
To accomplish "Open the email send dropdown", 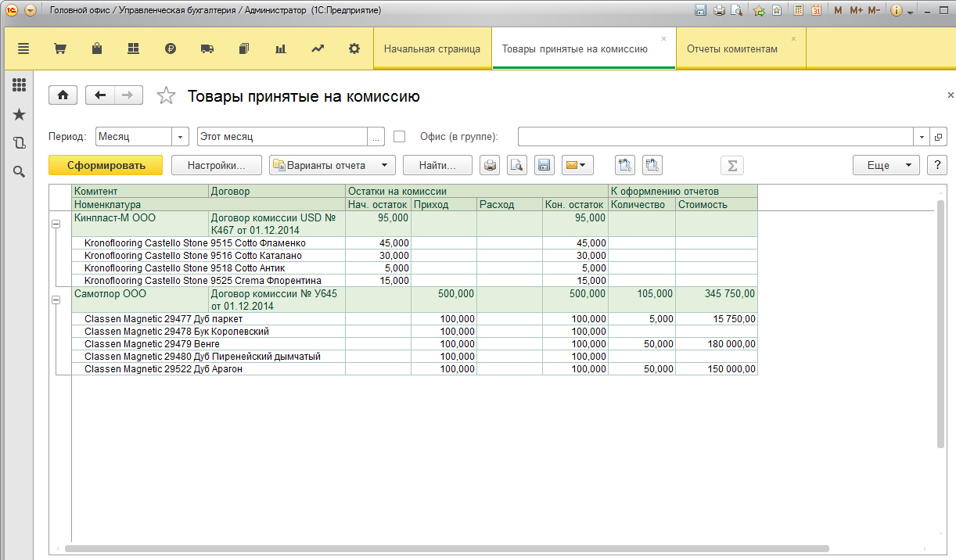I will pos(577,165).
